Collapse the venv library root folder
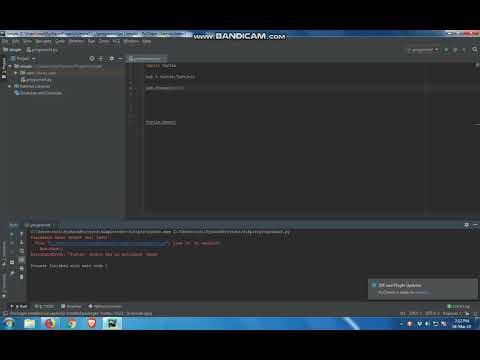This screenshot has width=480, height=360. tap(15, 73)
